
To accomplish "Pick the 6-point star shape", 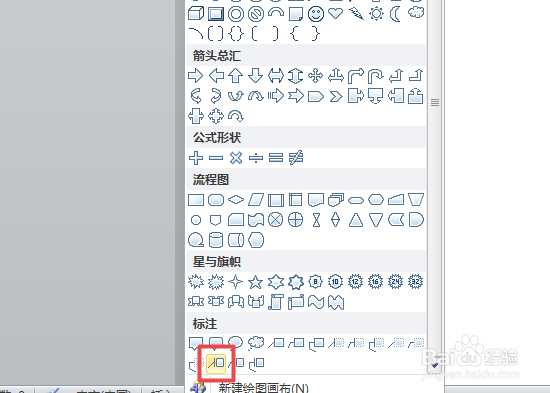I will [x=276, y=282].
